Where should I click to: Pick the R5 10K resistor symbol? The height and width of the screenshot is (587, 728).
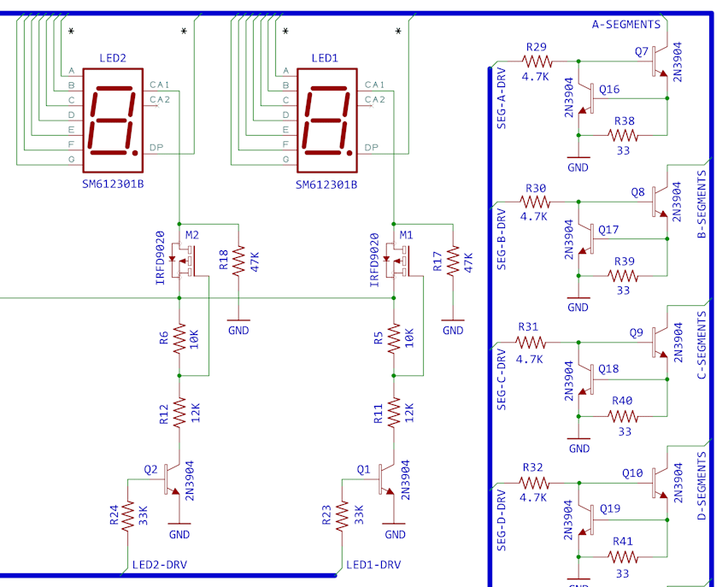click(x=394, y=339)
